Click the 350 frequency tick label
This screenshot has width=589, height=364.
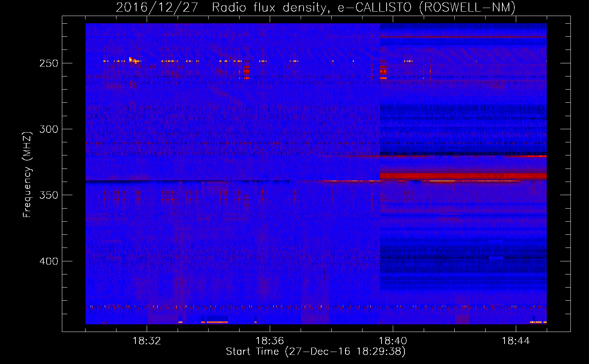[49, 195]
